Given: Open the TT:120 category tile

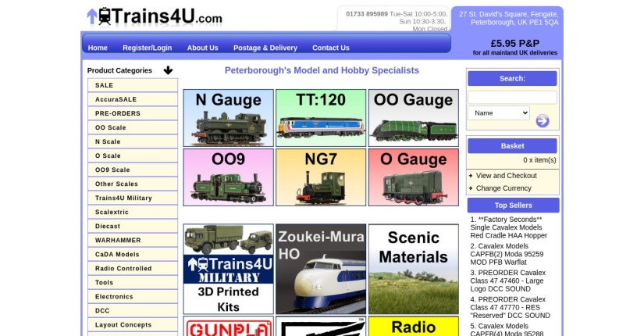Looking at the screenshot, I should pos(321,118).
